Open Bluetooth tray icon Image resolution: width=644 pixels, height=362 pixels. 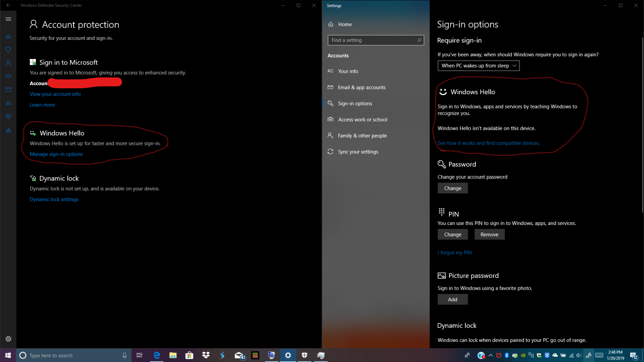coord(507,355)
